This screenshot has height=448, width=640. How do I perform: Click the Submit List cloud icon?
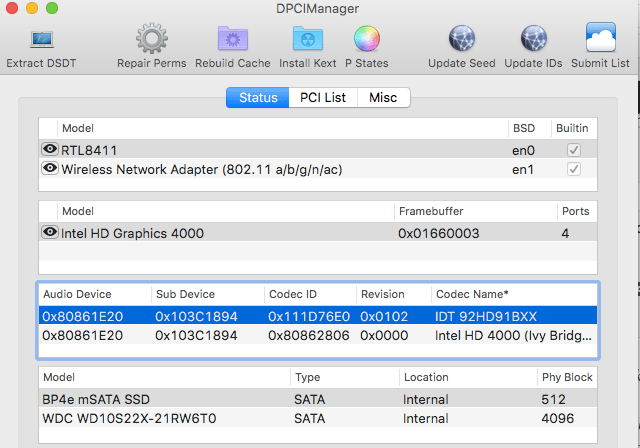tap(600, 40)
